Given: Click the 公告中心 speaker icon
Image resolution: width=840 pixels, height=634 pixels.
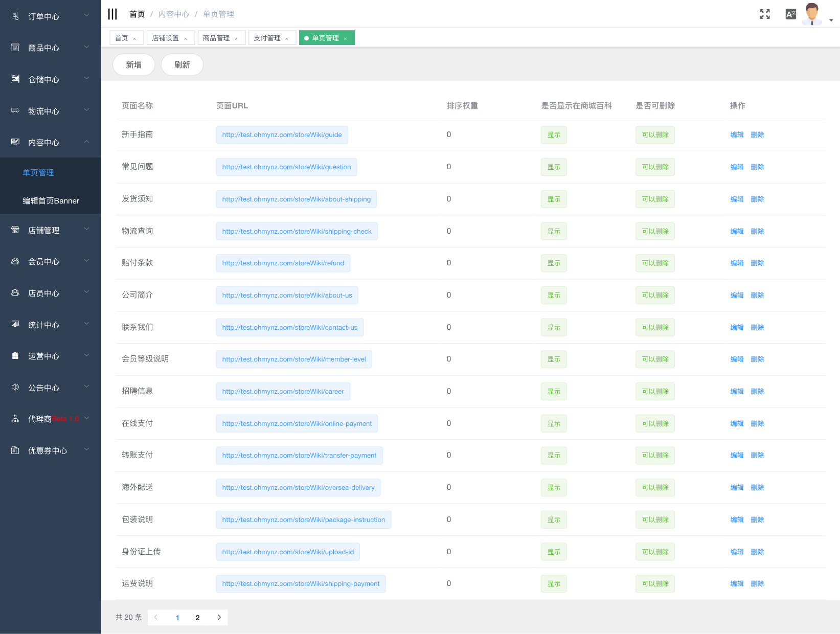Looking at the screenshot, I should 15,388.
